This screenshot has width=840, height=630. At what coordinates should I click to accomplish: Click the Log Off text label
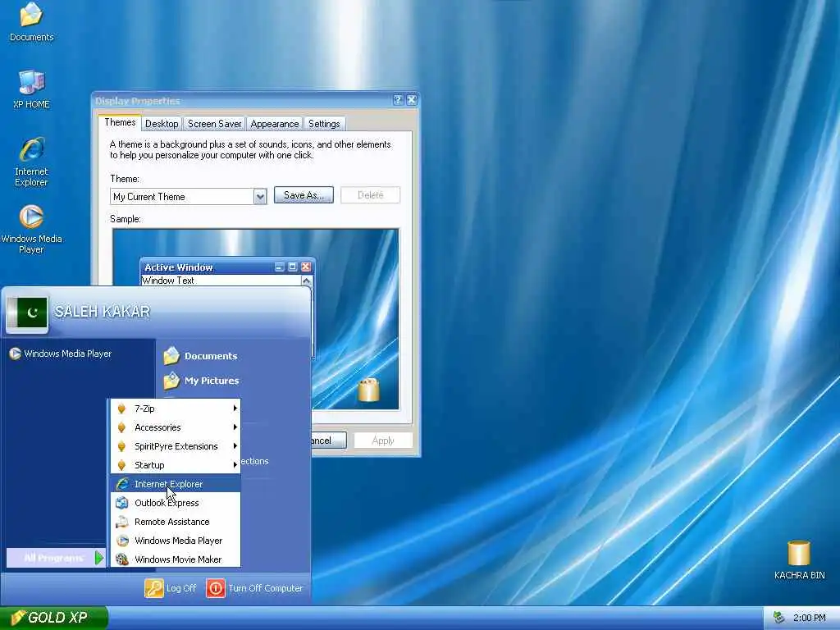tap(181, 588)
